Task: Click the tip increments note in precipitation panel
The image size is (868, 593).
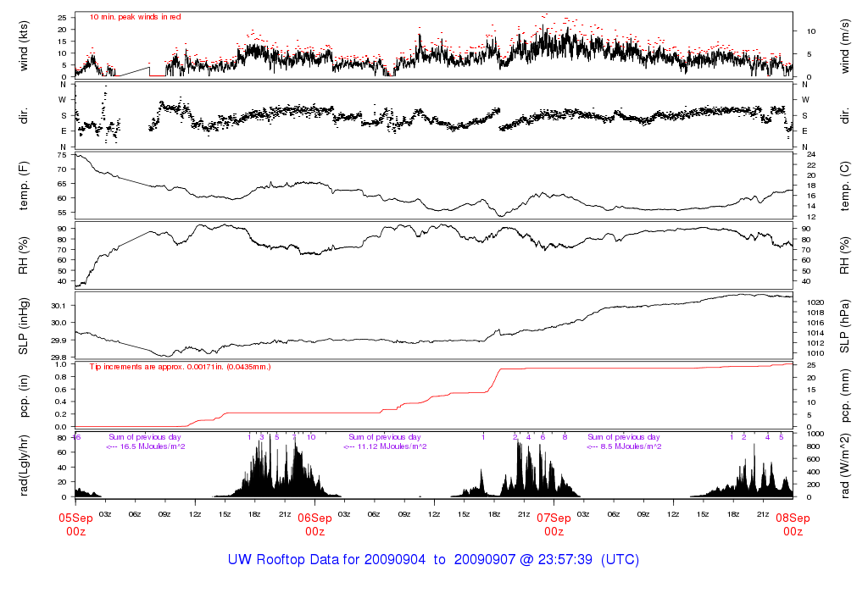Action: coord(180,367)
